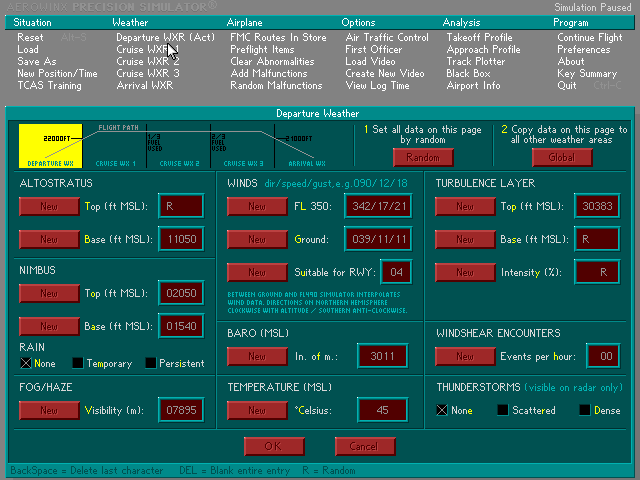Click Turbulence Intensity field showing R
Image resolution: width=640 pixels, height=480 pixels.
coord(597,272)
